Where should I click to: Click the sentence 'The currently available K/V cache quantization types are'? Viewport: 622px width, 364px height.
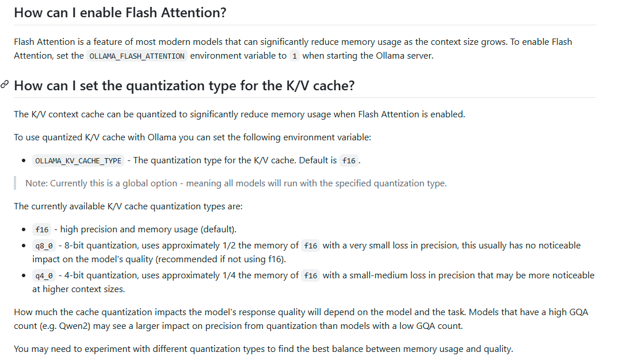coord(128,206)
